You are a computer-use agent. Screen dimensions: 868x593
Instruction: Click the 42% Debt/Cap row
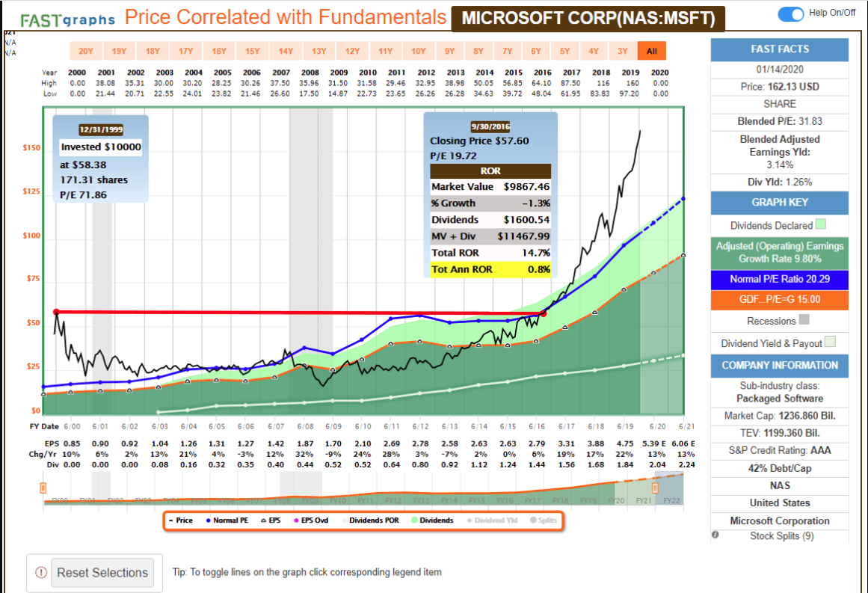(x=780, y=468)
